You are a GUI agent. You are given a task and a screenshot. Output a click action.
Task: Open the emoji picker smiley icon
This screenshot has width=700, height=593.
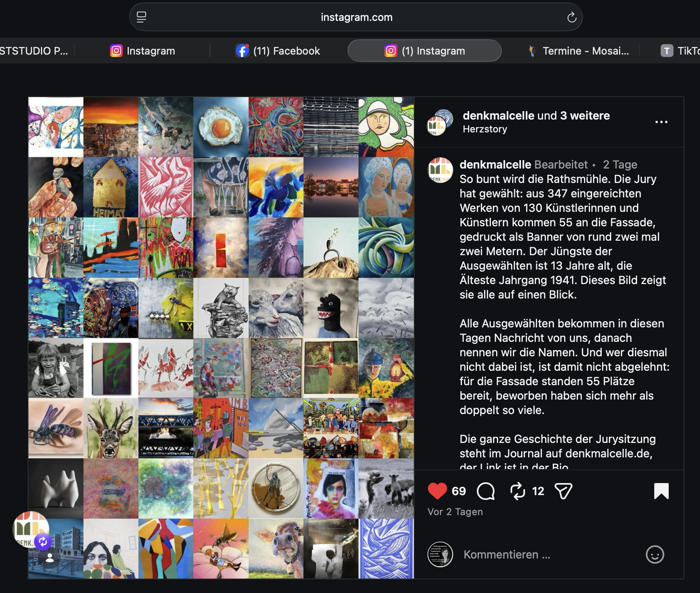coord(655,554)
